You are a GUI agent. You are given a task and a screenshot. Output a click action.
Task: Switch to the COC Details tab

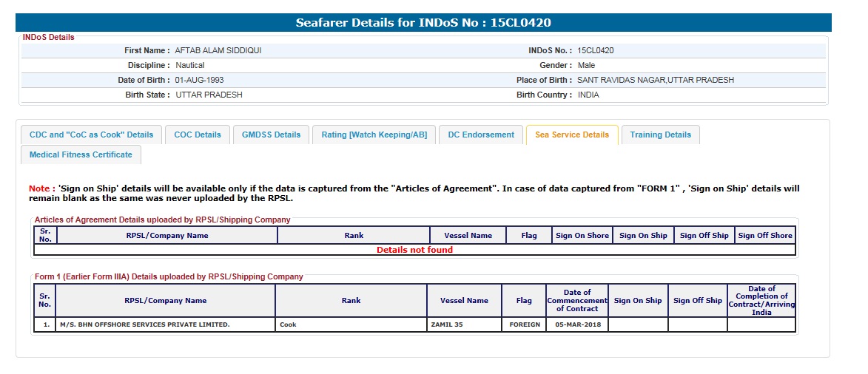click(198, 135)
